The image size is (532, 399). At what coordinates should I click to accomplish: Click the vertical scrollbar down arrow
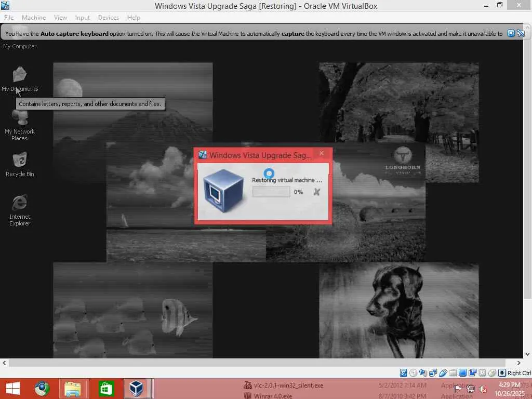coord(528,354)
